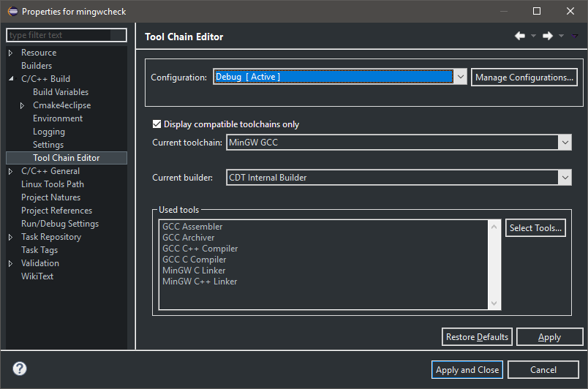588x389 pixels.
Task: Expand the Resource tree node
Action: click(11, 53)
